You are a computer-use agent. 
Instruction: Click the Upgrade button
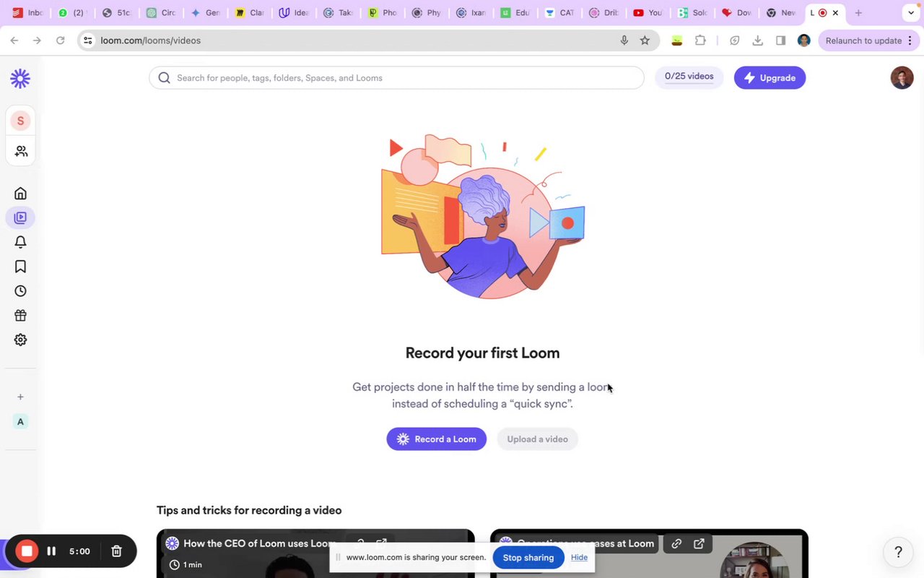pyautogui.click(x=770, y=78)
